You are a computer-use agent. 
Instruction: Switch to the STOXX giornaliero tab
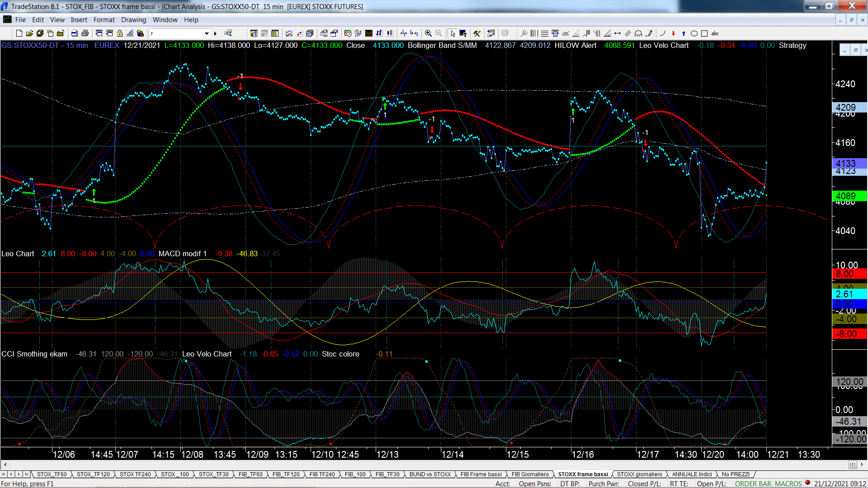click(639, 474)
